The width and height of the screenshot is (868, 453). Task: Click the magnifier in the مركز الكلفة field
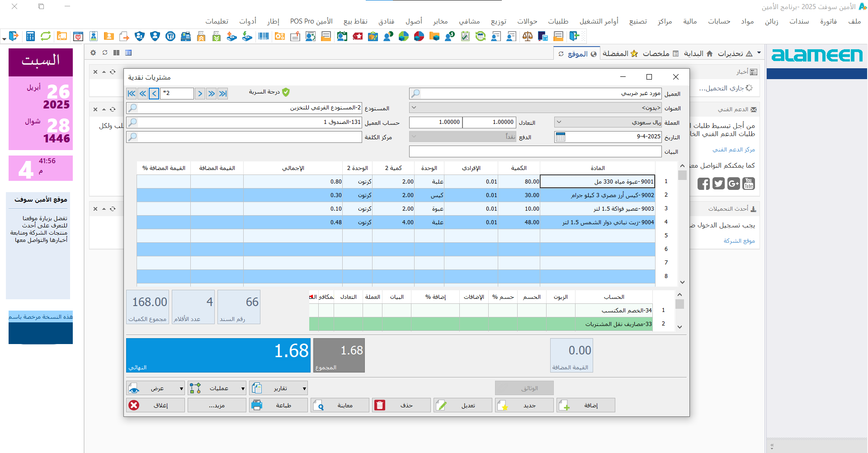pyautogui.click(x=132, y=137)
